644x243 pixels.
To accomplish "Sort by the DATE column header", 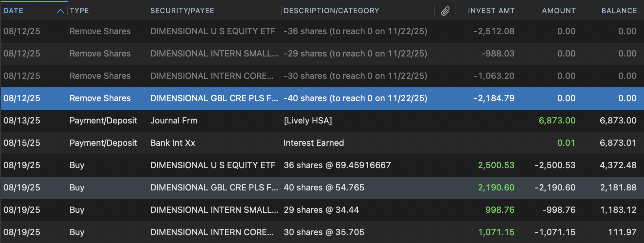I will point(13,11).
